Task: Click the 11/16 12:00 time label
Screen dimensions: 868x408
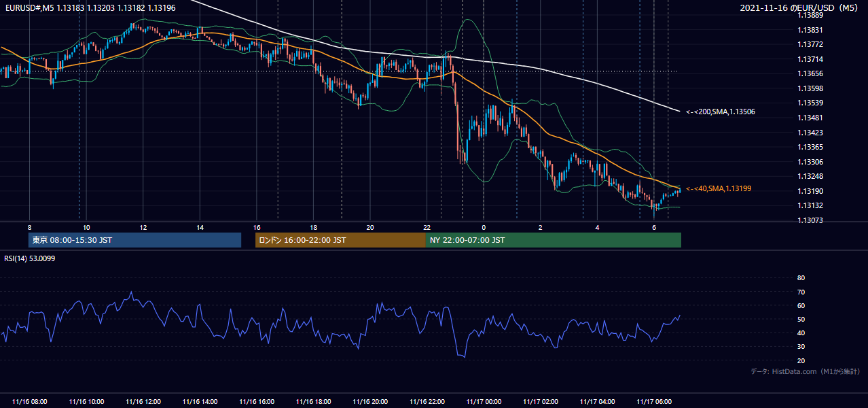Action: tap(143, 402)
